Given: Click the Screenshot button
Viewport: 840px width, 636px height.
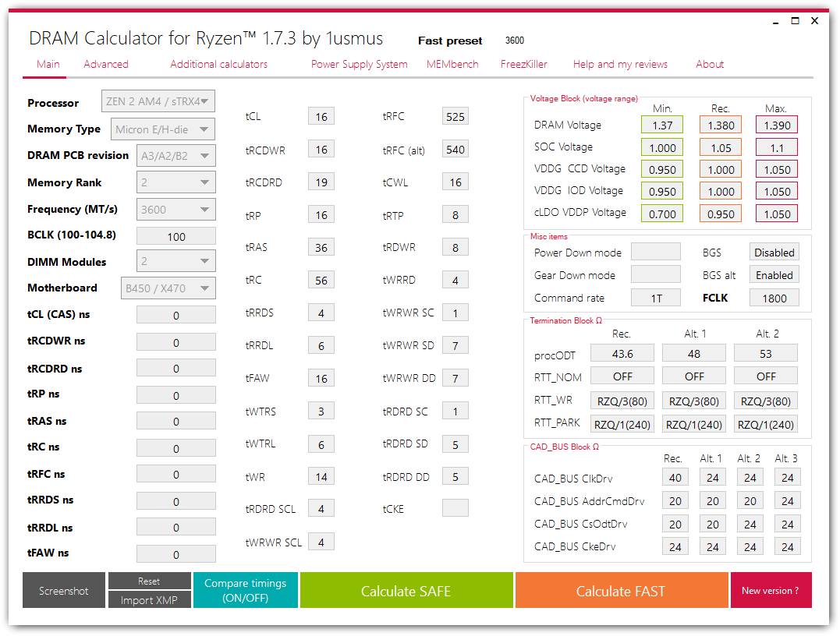Looking at the screenshot, I should click(64, 590).
